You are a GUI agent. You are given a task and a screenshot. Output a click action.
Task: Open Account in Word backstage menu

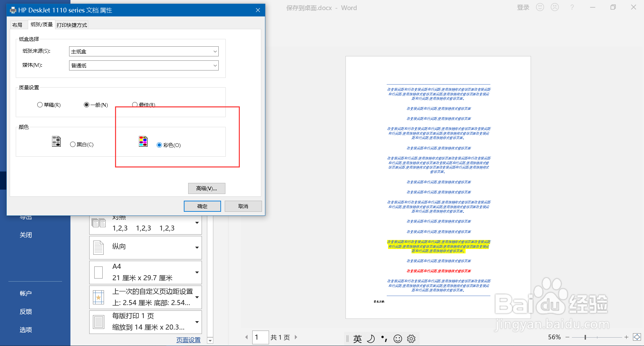click(x=26, y=293)
